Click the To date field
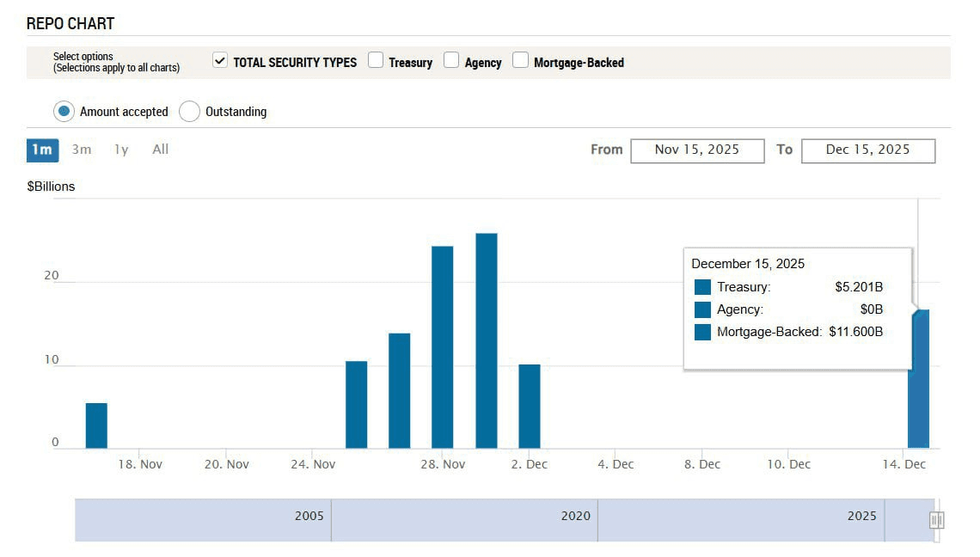This screenshot has width=980, height=557. 867,150
